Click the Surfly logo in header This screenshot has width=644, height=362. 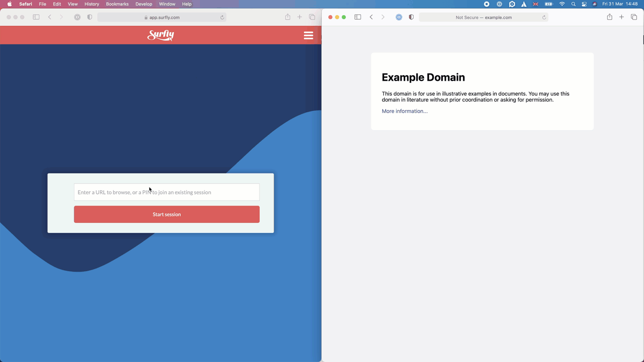click(161, 35)
